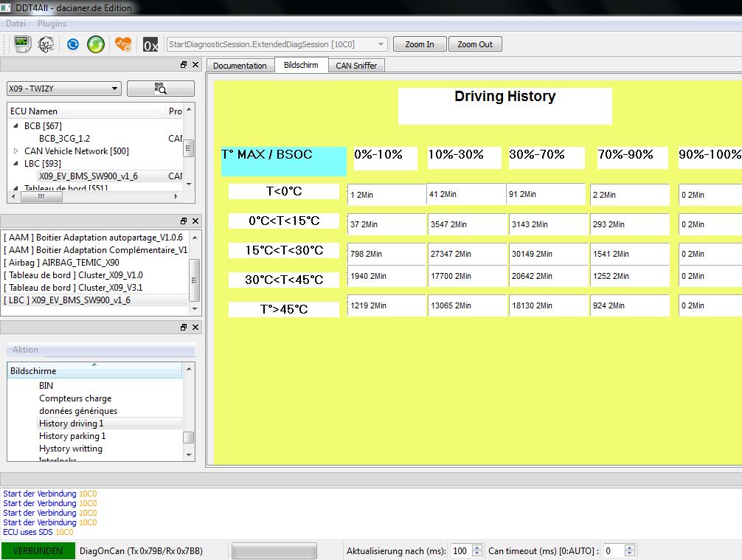Click the black 0x hex icon
Viewport: 742px width, 560px height.
150,44
